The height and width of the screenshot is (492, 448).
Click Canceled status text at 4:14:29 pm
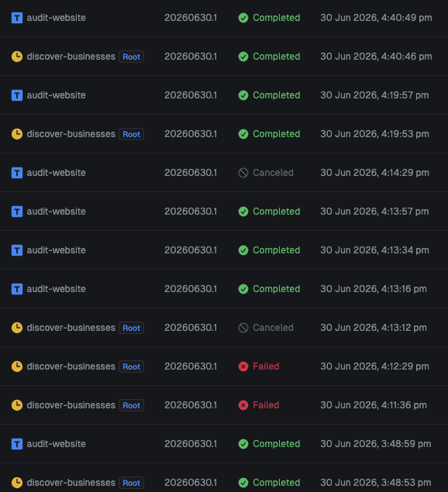click(x=273, y=173)
